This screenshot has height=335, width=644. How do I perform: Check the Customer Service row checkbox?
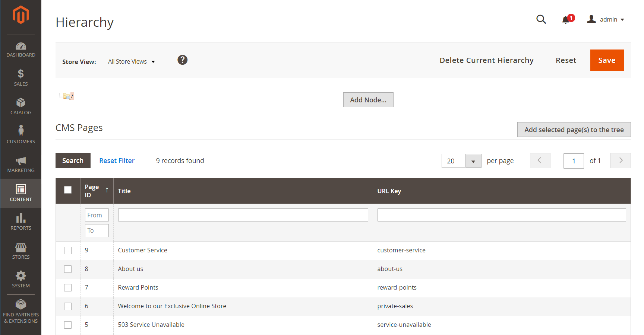tap(68, 251)
